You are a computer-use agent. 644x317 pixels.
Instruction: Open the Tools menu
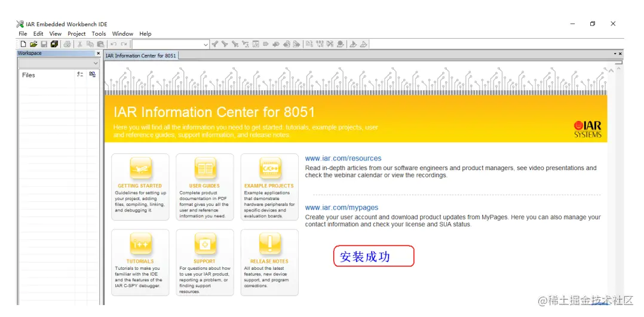coord(99,33)
